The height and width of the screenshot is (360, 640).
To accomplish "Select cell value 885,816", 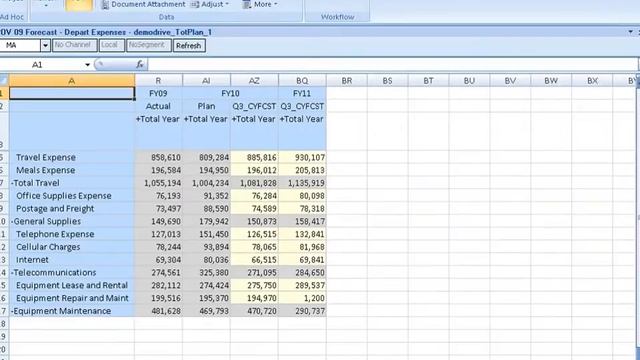I will [x=255, y=157].
